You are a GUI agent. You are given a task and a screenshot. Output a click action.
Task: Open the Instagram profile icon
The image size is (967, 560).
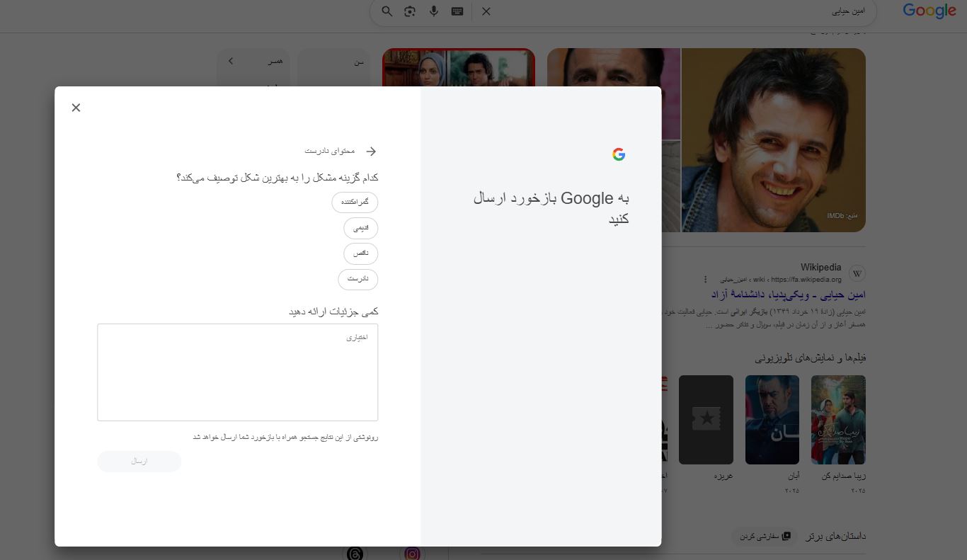[413, 554]
